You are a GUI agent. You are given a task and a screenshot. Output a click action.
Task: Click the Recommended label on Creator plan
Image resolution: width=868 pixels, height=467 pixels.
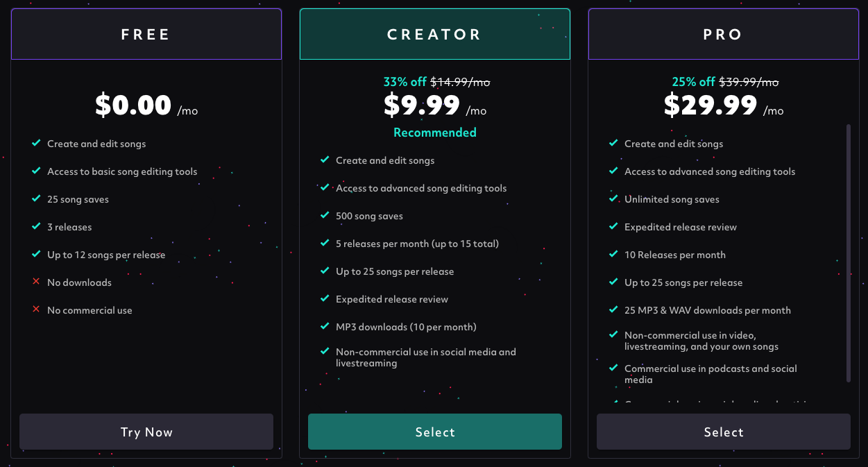435,133
